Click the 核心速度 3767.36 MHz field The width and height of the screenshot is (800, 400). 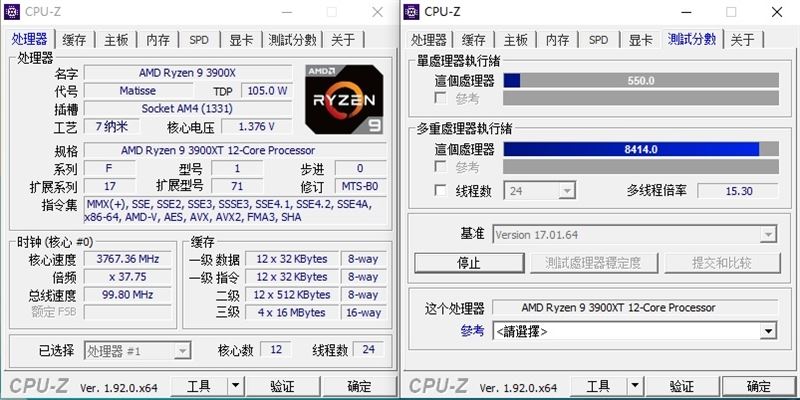[x=128, y=259]
